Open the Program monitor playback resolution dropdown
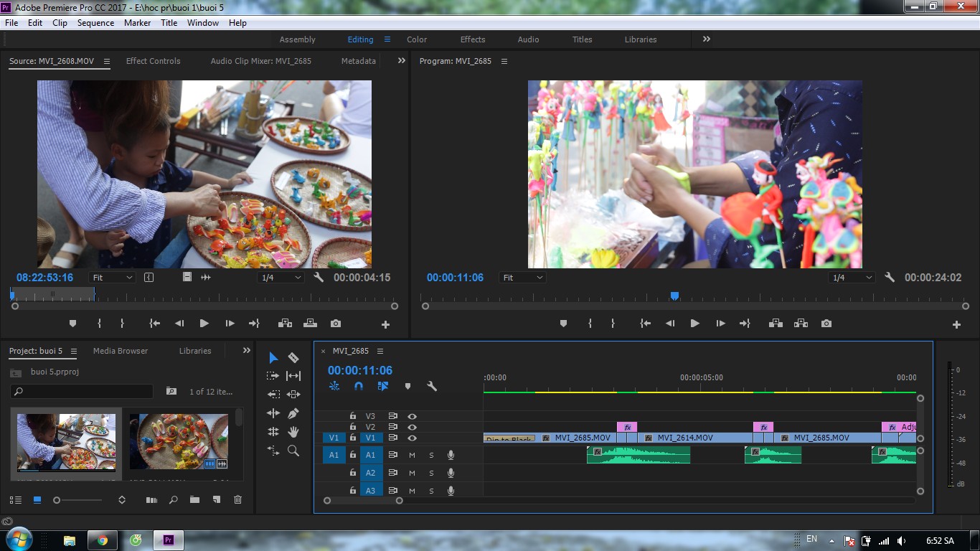The height and width of the screenshot is (551, 980). point(852,278)
